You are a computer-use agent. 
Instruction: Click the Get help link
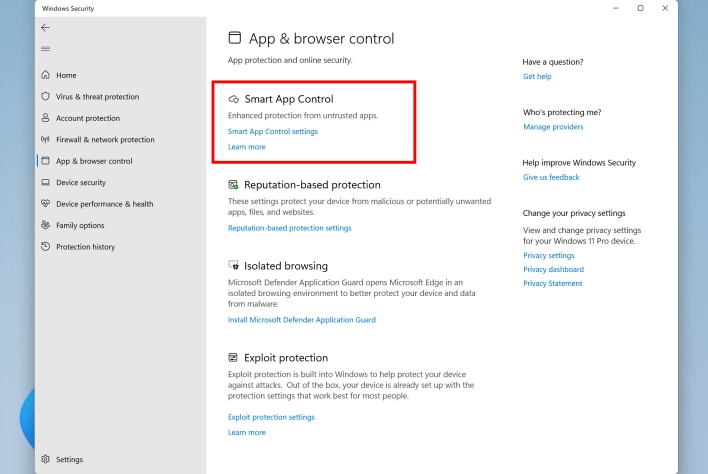tap(537, 76)
